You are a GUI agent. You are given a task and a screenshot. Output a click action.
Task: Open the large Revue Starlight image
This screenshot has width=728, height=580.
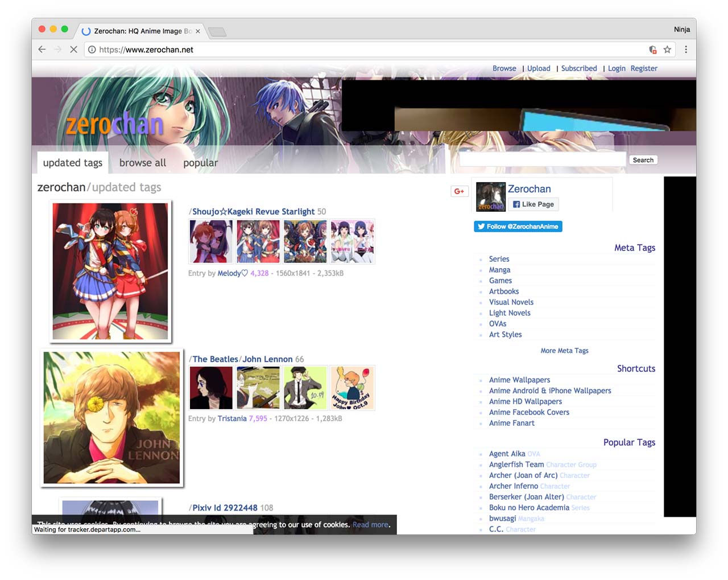tap(110, 272)
